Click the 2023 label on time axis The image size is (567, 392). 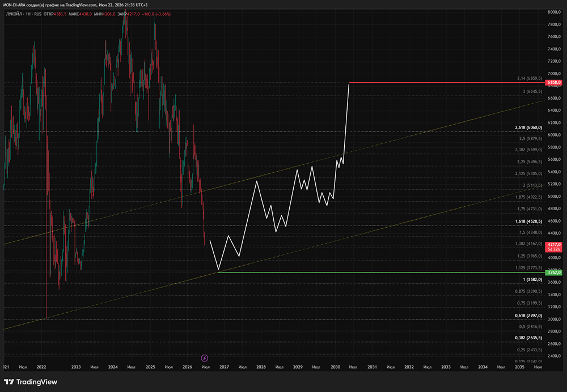pyautogui.click(x=76, y=367)
